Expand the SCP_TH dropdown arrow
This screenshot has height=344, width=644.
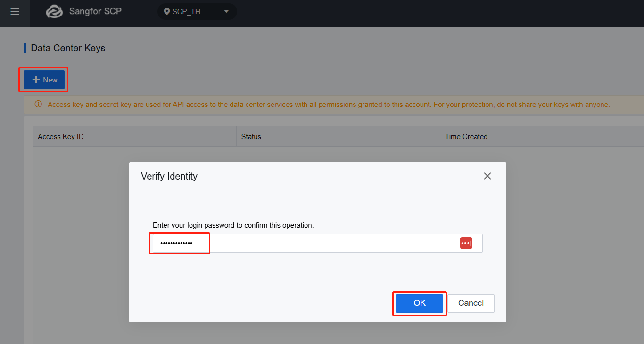[226, 12]
